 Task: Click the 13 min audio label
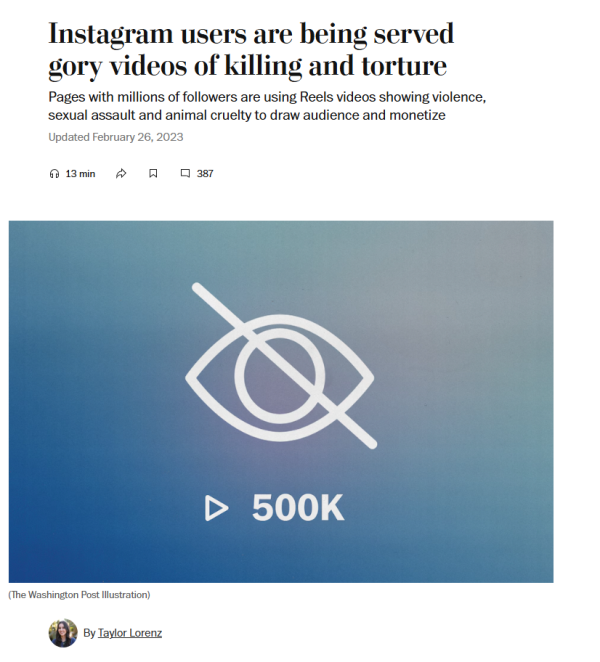[80, 174]
